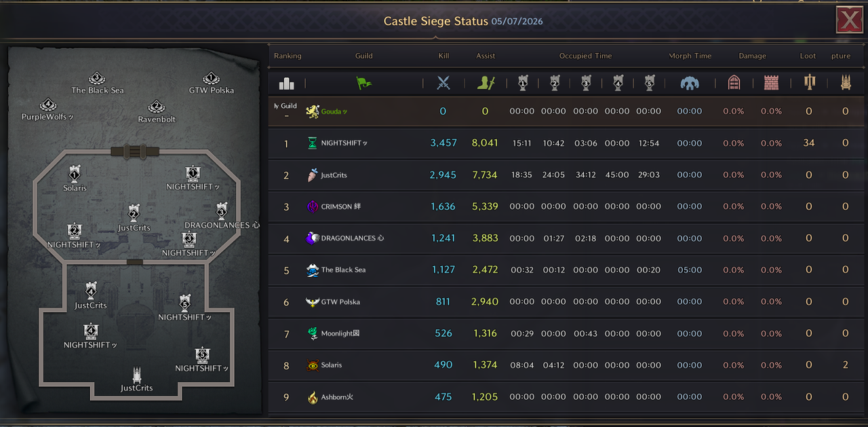The image size is (868, 427).
Task: Open the CRIMSON guild row
Action: click(567, 206)
